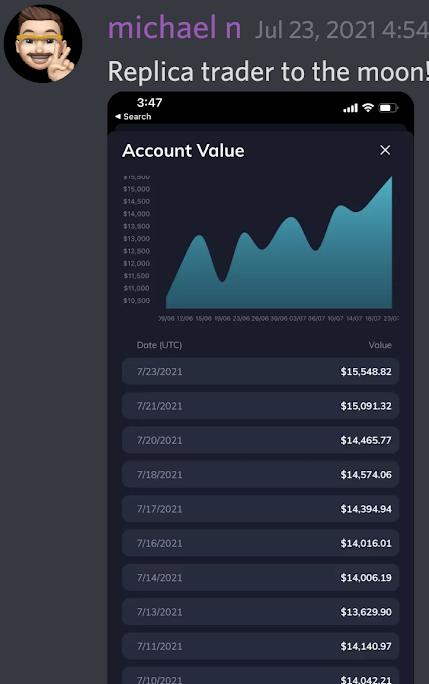Close the Account Value panel
Screen dimensions: 429x684
pyautogui.click(x=385, y=150)
